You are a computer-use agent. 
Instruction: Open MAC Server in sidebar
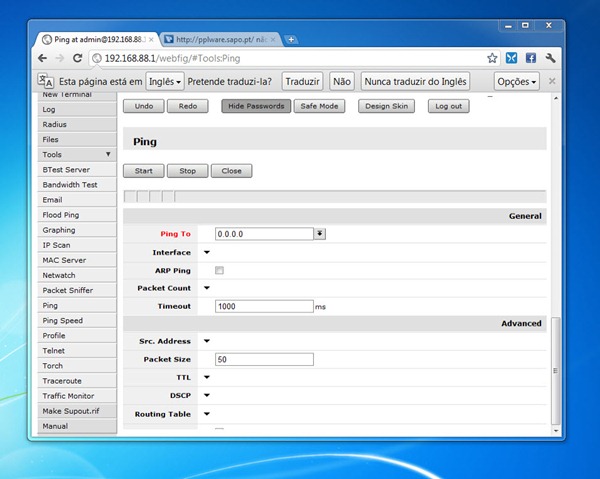[77, 260]
